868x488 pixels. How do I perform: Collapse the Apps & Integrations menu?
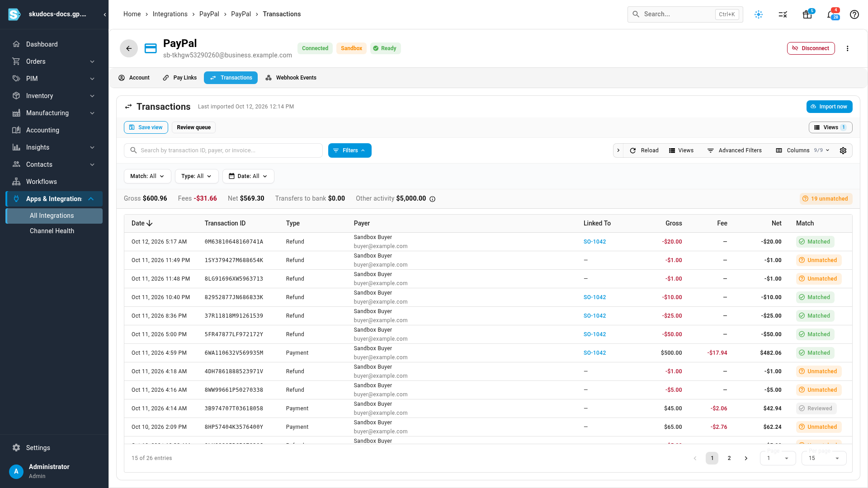pyautogui.click(x=54, y=199)
